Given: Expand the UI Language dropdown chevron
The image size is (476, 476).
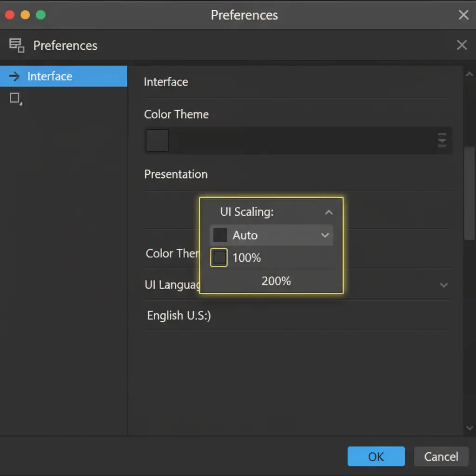Looking at the screenshot, I should 443,285.
